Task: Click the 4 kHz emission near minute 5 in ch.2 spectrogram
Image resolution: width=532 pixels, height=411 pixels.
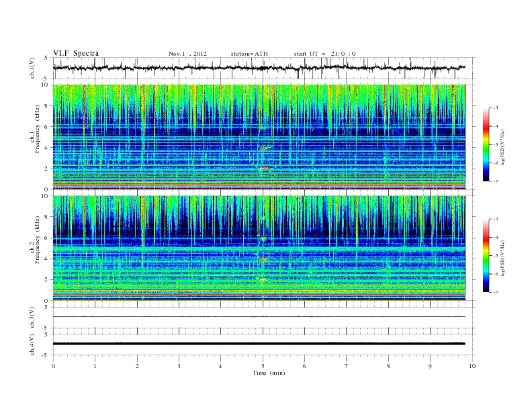Action: 263,259
